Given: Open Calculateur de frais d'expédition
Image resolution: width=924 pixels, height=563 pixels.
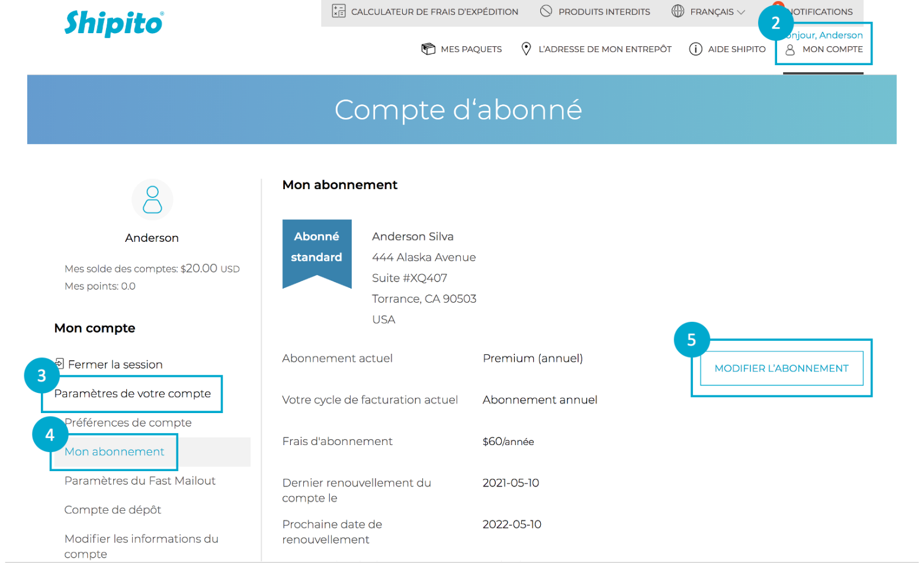Looking at the screenshot, I should pos(434,12).
